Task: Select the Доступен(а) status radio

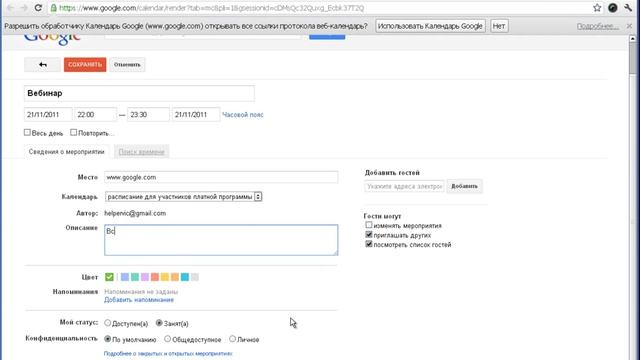Action: coord(107,323)
